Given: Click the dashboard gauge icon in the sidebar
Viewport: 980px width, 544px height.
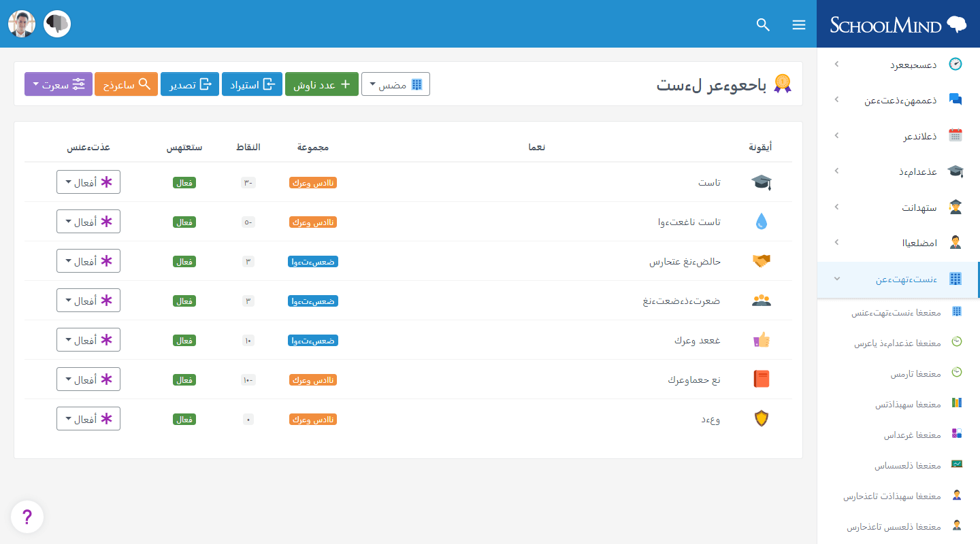Looking at the screenshot, I should coord(955,65).
